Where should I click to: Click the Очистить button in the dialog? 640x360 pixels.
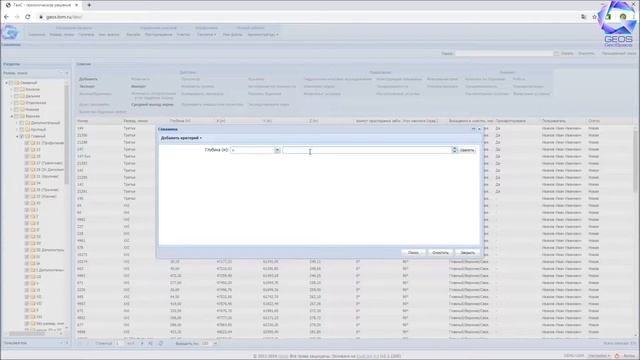click(x=440, y=253)
